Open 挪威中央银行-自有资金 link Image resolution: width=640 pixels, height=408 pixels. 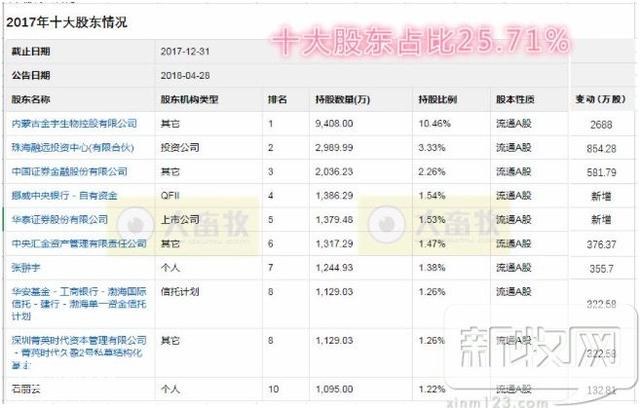pyautogui.click(x=64, y=195)
